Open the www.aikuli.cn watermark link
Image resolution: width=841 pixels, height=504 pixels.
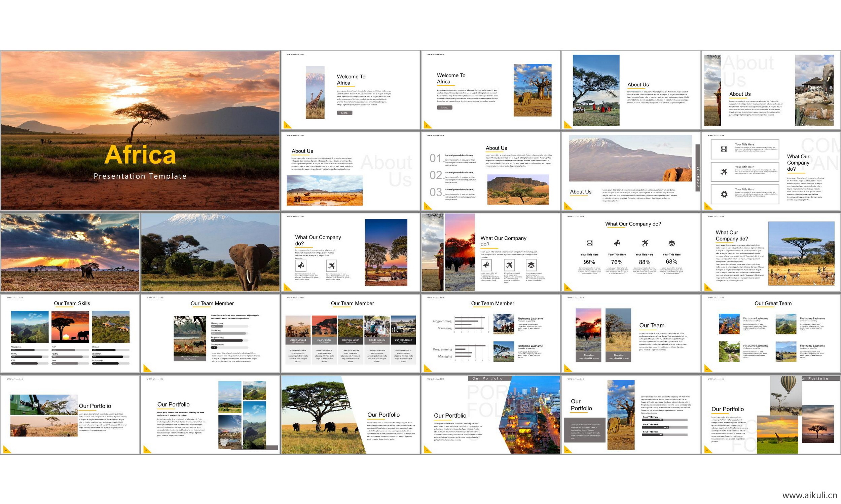pyautogui.click(x=809, y=495)
